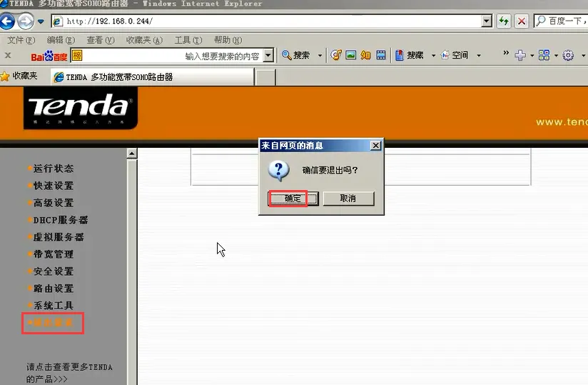Open 系统工具 in the sidebar
This screenshot has height=385, width=588.
pyautogui.click(x=54, y=306)
